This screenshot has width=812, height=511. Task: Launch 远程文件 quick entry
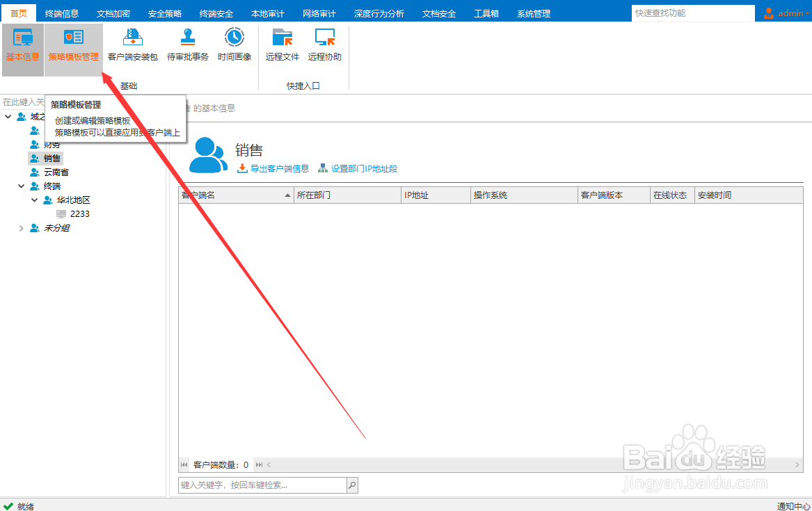point(282,45)
